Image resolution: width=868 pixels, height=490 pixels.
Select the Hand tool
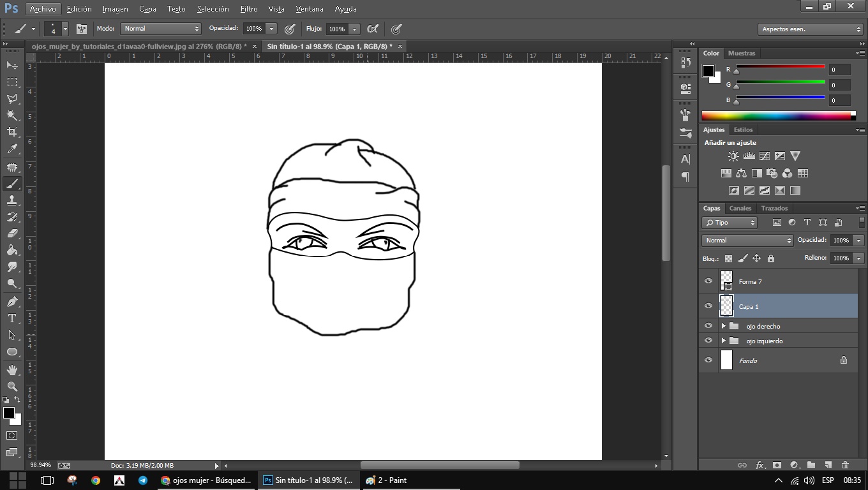click(12, 370)
